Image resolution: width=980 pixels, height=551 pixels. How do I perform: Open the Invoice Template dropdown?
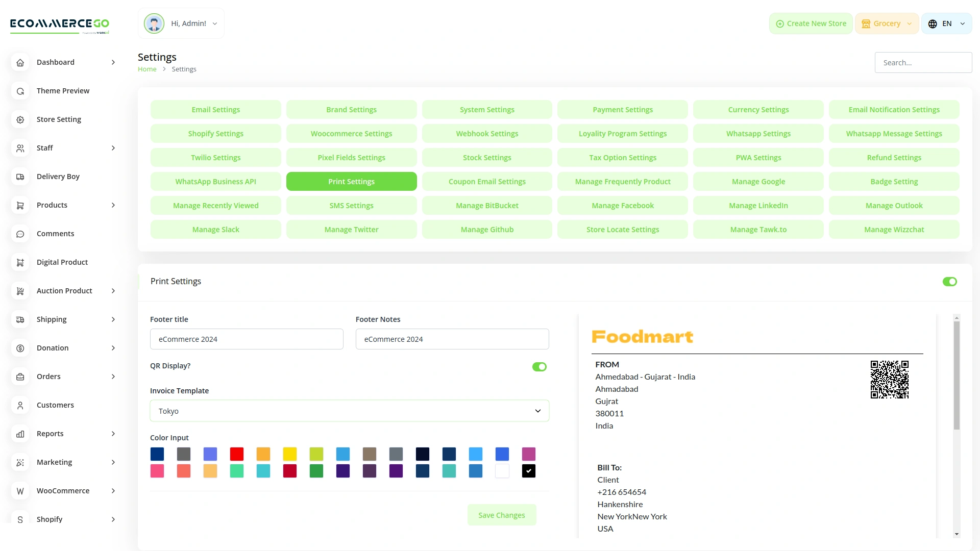point(349,411)
